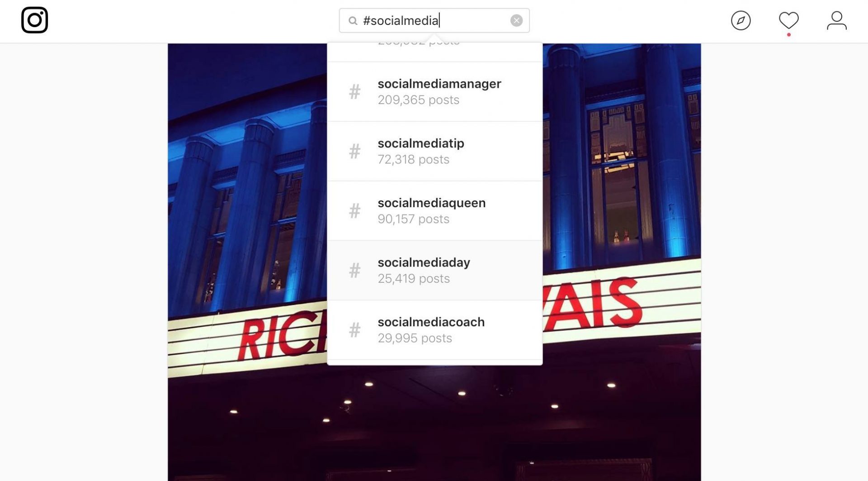This screenshot has width=868, height=481.
Task: Click the hash icon beside socialmediamanager
Action: [x=355, y=92]
